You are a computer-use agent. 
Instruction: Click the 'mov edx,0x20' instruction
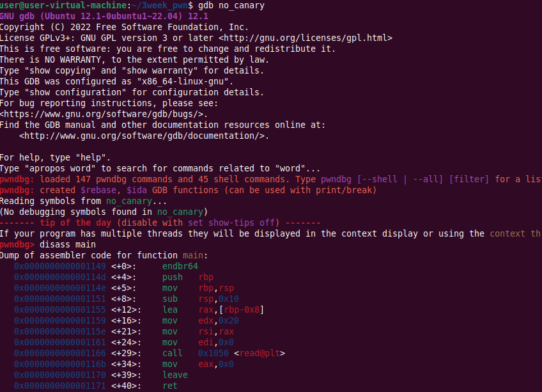(201, 321)
